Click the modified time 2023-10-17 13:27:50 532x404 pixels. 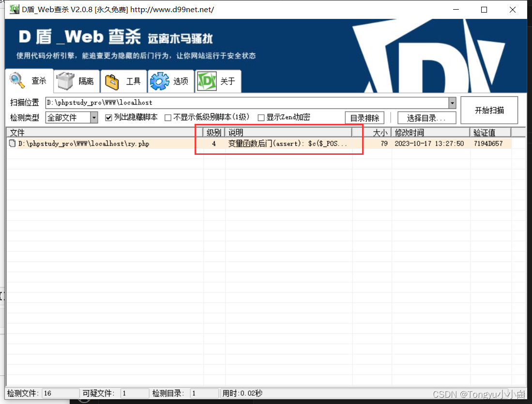click(429, 144)
